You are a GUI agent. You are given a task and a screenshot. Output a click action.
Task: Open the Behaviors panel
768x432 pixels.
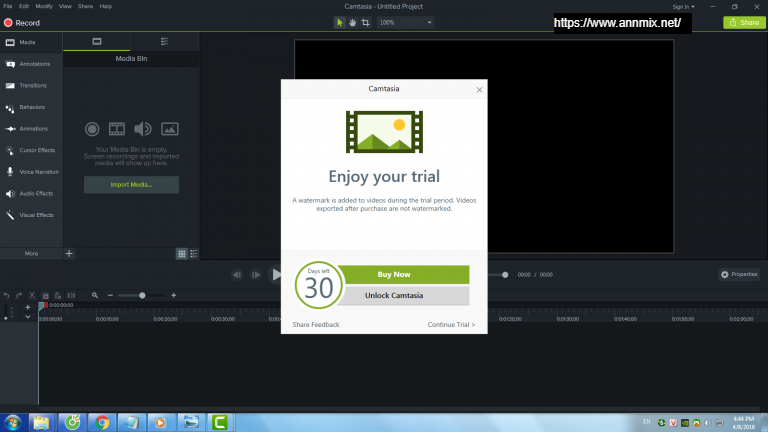click(x=31, y=107)
